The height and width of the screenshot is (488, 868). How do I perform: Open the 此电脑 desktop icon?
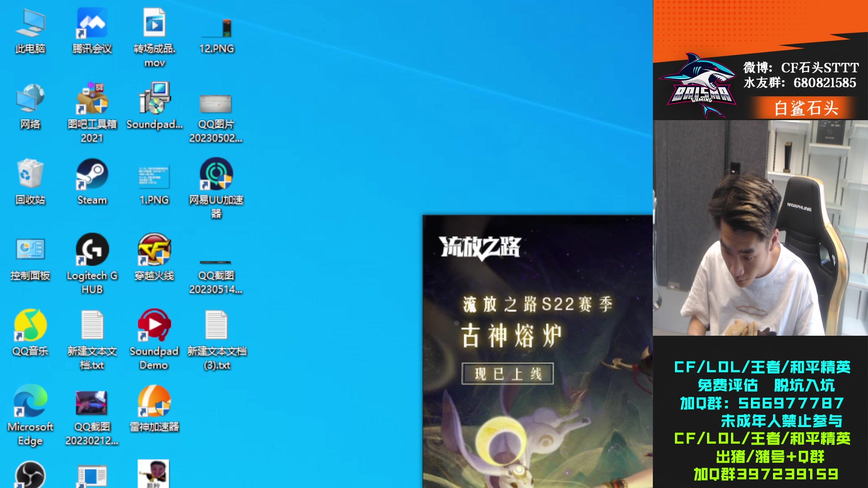[30, 31]
